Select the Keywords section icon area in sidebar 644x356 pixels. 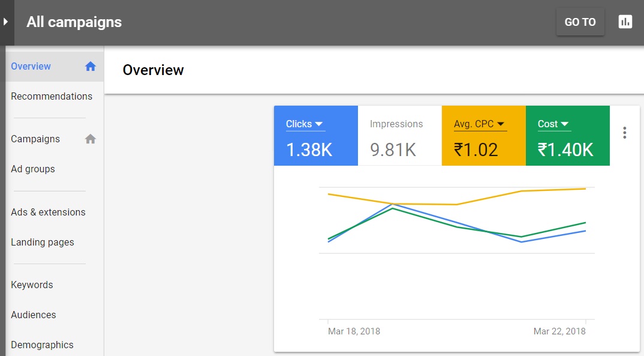32,285
